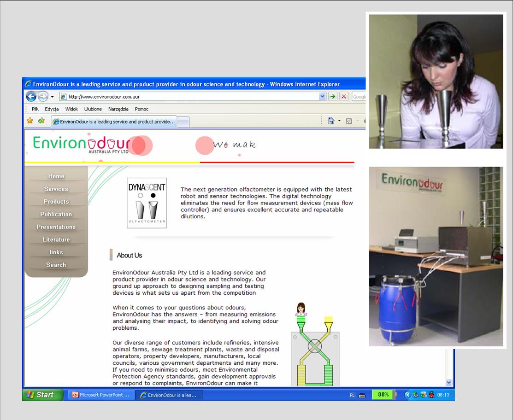Click the Google search box

pyautogui.click(x=359, y=97)
